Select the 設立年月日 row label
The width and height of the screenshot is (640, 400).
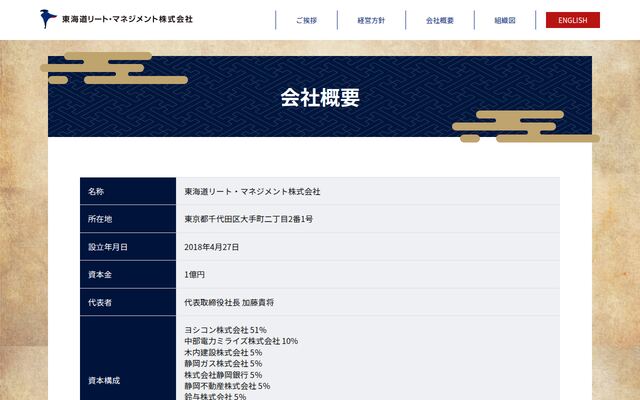(x=108, y=247)
